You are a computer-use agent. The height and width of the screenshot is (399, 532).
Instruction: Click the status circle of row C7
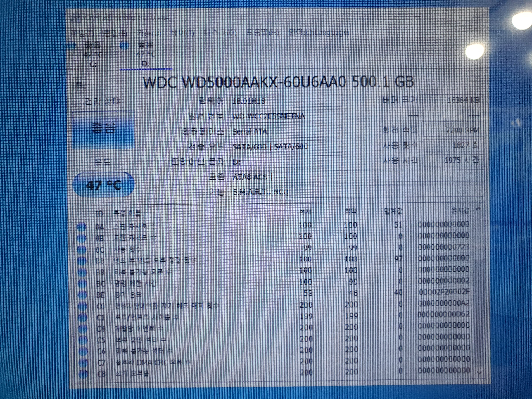pyautogui.click(x=84, y=362)
